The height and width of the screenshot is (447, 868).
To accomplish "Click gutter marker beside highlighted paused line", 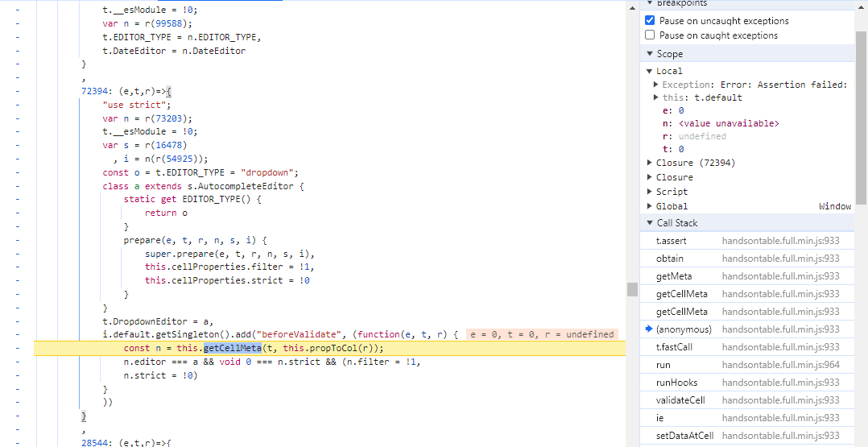I will [x=17, y=348].
